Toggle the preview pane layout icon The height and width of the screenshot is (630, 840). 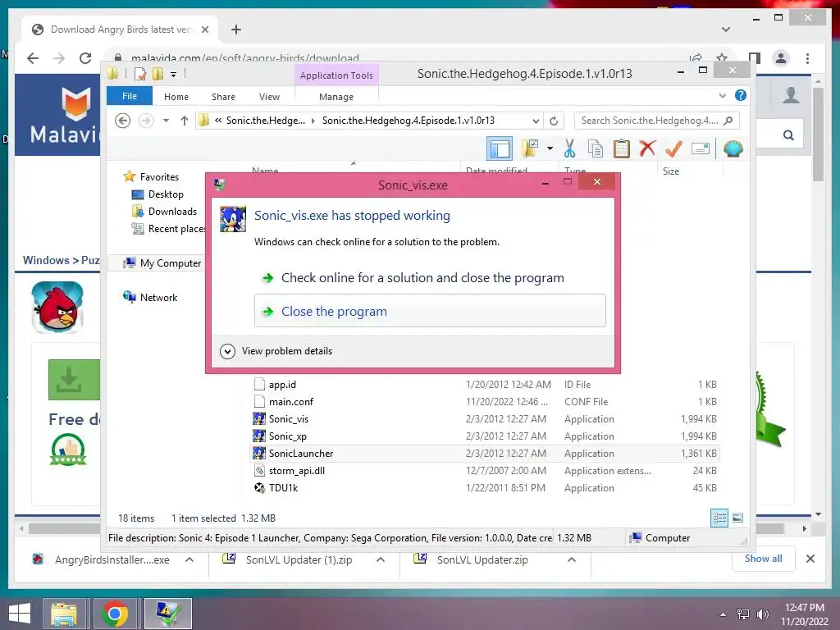(x=500, y=148)
